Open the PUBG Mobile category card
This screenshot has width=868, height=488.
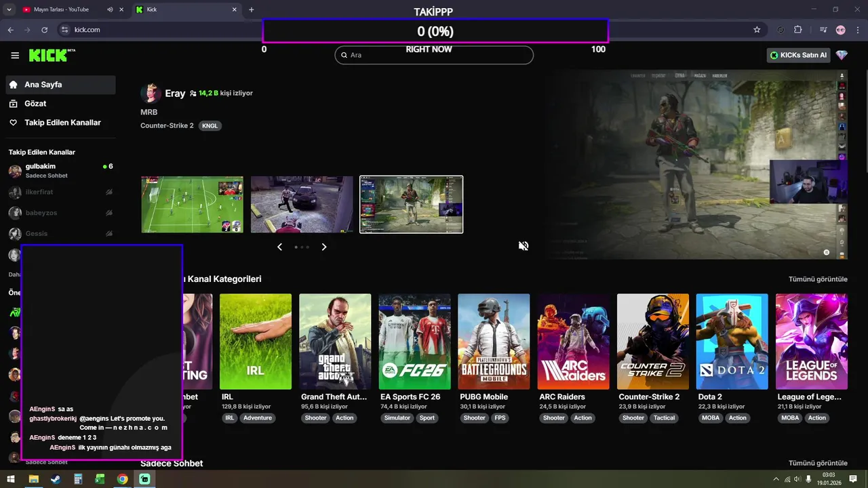(x=494, y=342)
